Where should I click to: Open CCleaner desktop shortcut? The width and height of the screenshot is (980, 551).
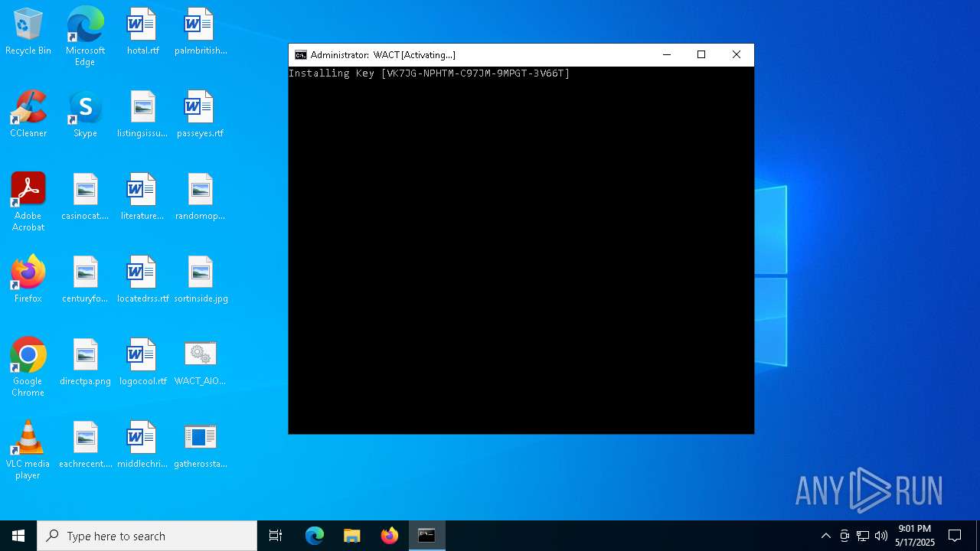pos(28,115)
